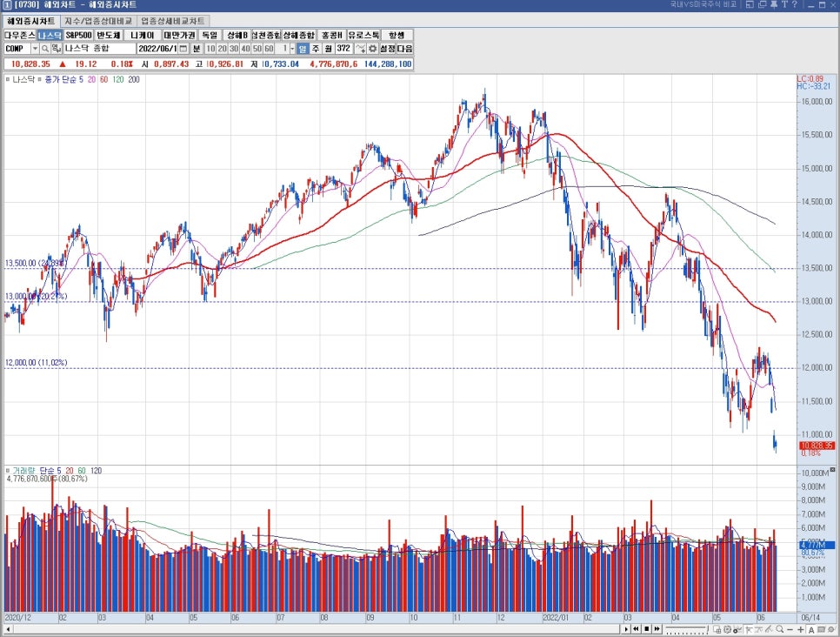Click the stop replay button
This screenshot has width=840, height=637.
click(x=647, y=629)
